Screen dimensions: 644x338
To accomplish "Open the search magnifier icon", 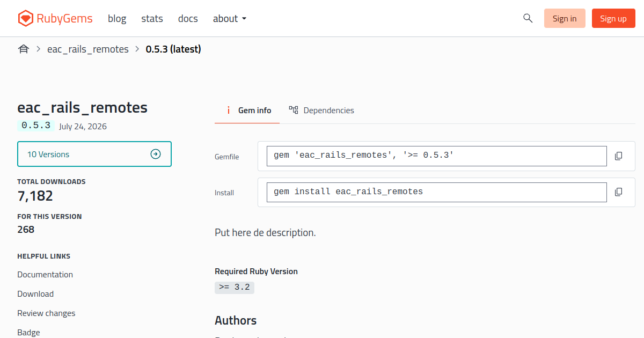I will tap(528, 18).
